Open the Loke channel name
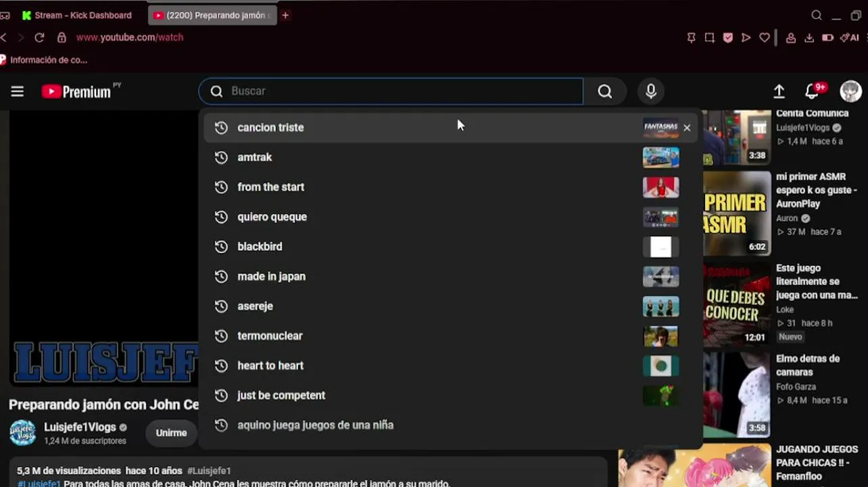 (785, 310)
